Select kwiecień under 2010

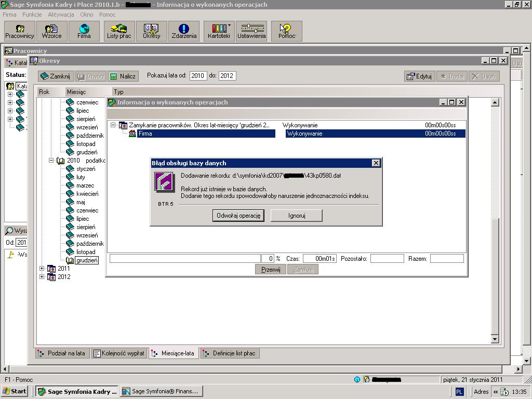coord(87,194)
